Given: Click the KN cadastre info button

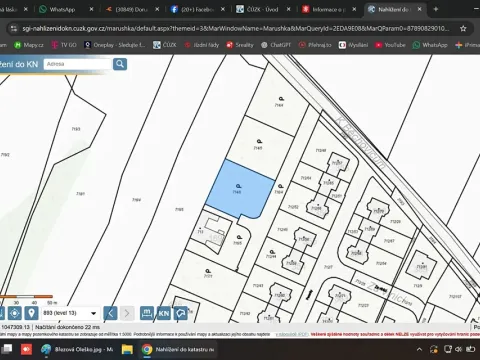Looking at the screenshot, I should coord(164,313).
